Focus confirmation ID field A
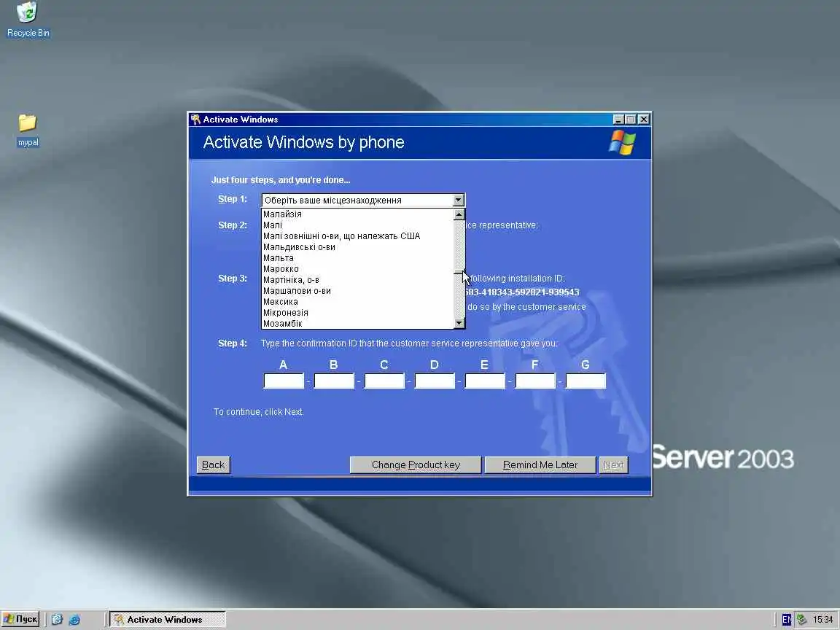The image size is (840, 630). 284,381
